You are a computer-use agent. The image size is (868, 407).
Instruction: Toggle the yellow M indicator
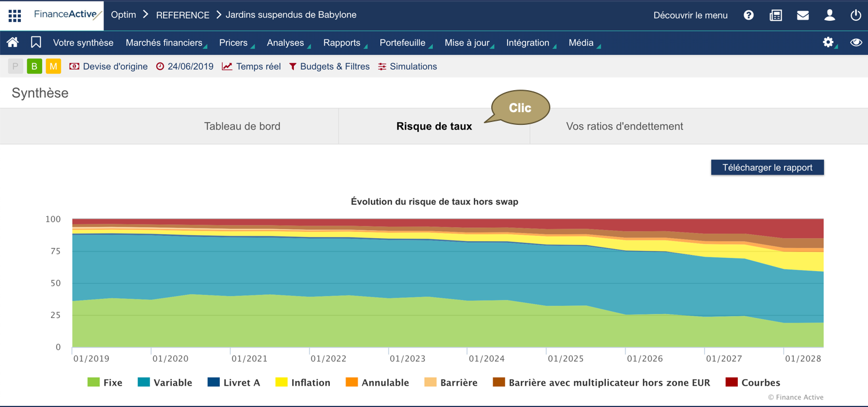pyautogui.click(x=53, y=66)
